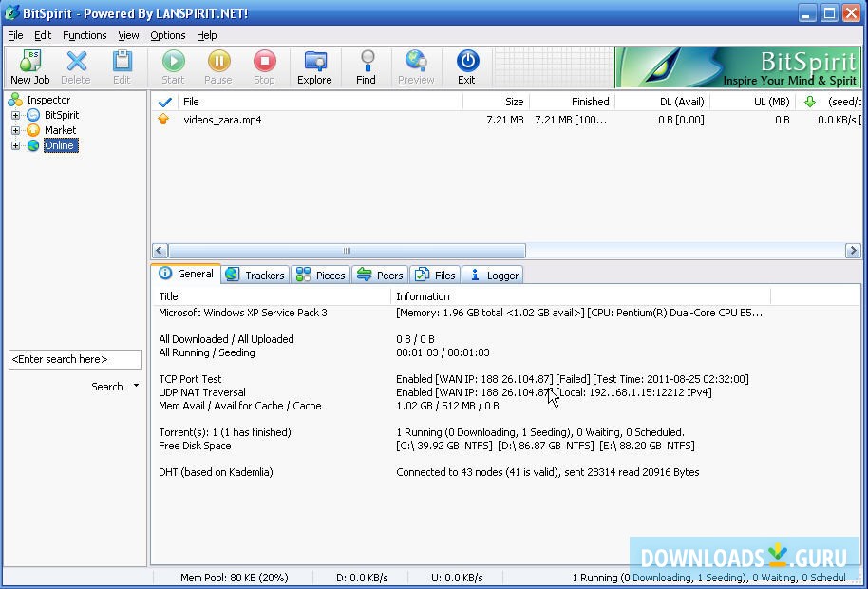Image resolution: width=868 pixels, height=589 pixels.
Task: Sort by the Size column header
Action: point(496,102)
